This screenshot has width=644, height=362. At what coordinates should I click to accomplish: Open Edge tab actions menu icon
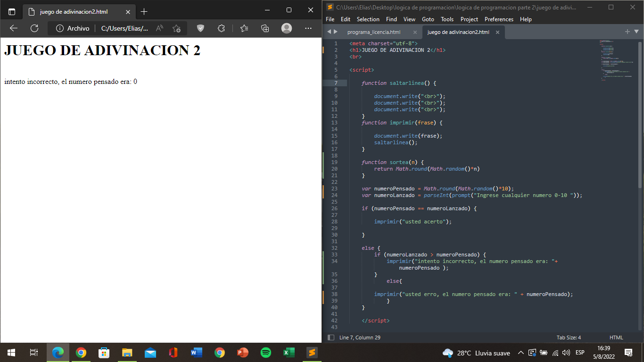pos(12,11)
